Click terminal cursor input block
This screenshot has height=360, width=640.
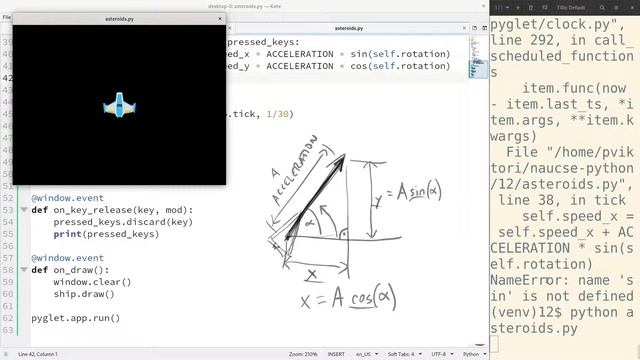click(494, 344)
